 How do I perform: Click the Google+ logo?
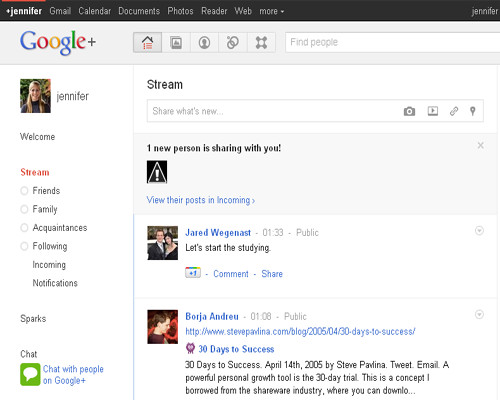pyautogui.click(x=58, y=42)
